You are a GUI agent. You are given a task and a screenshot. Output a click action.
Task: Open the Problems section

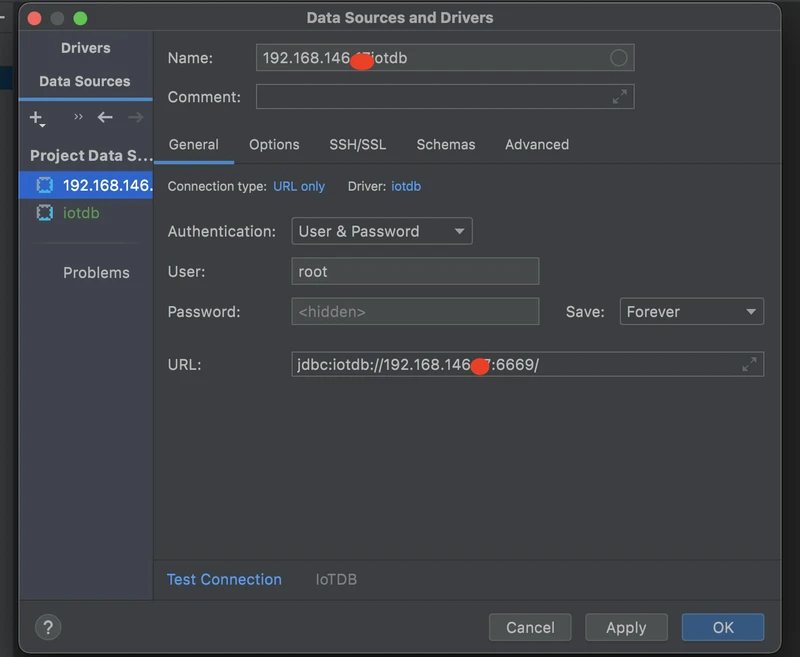coord(96,273)
